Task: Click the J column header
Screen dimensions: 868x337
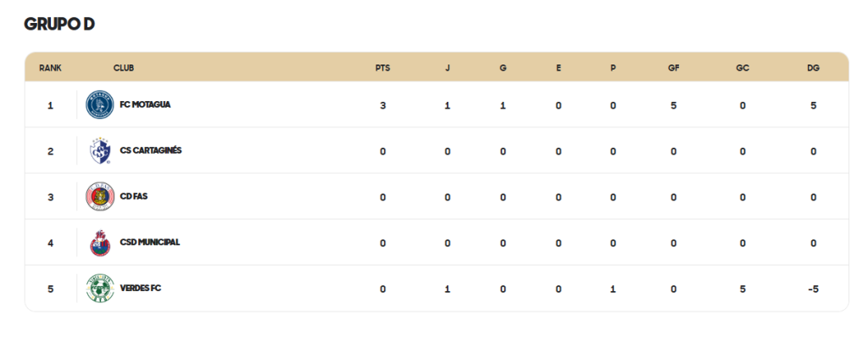Action: tap(448, 68)
